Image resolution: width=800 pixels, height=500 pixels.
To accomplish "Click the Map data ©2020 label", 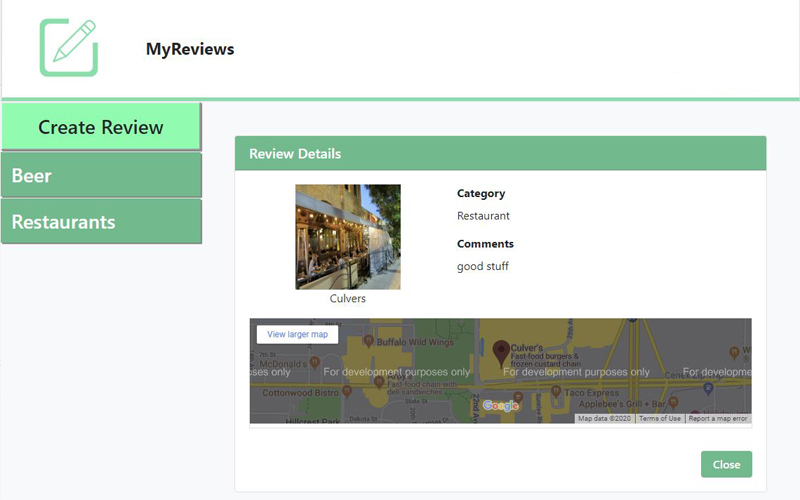I will click(606, 419).
